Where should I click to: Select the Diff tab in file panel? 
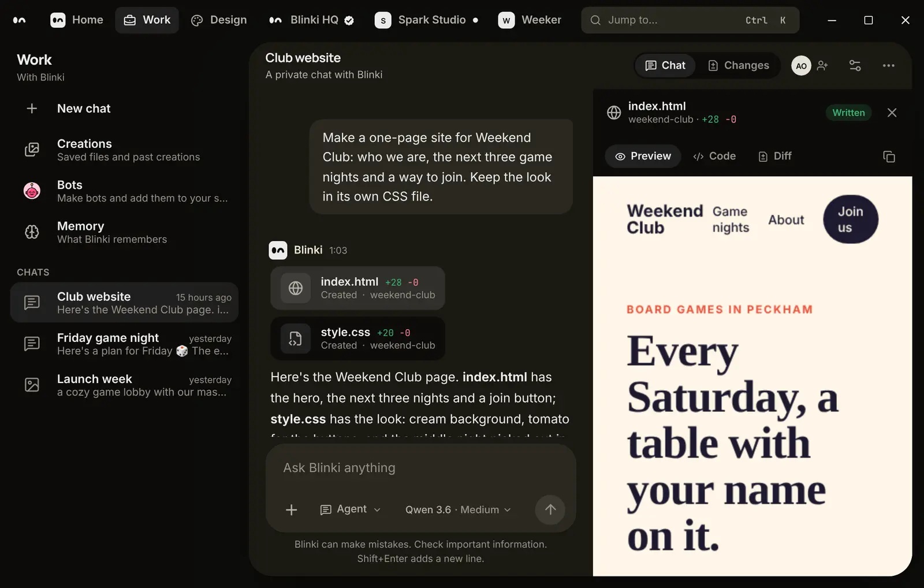coord(774,156)
